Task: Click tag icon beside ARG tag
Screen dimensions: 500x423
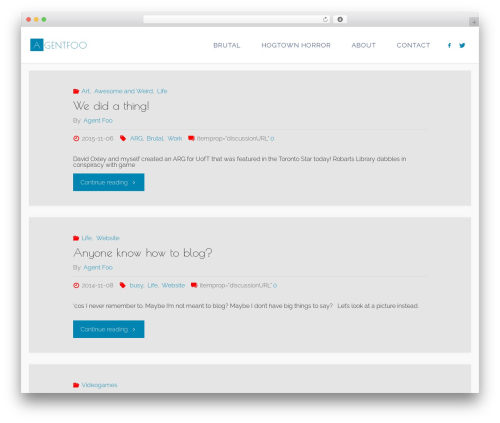Action: [123, 138]
